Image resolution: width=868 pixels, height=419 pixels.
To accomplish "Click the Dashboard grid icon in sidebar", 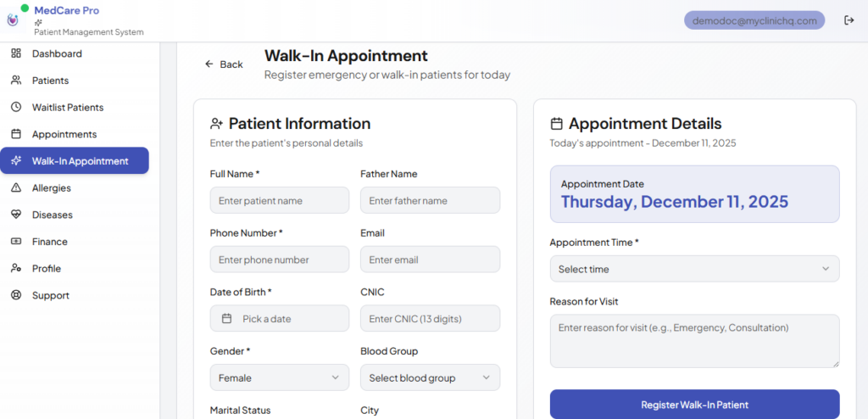I will point(15,53).
